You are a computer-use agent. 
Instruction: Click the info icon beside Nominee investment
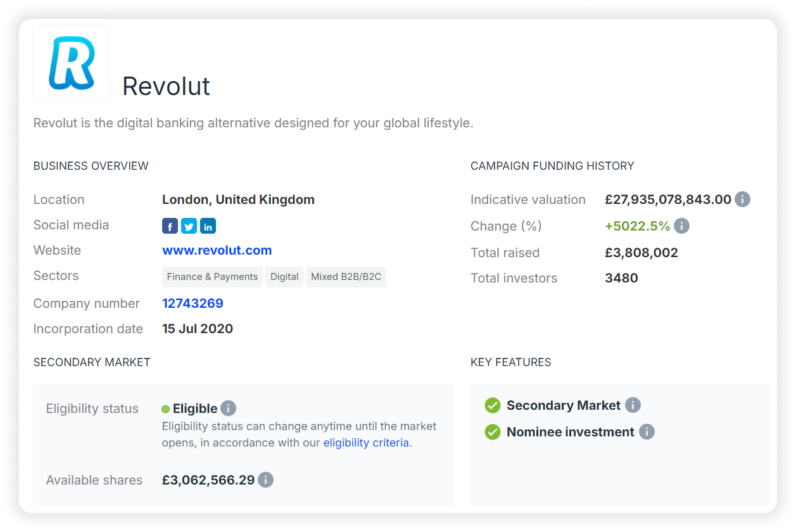click(x=647, y=431)
